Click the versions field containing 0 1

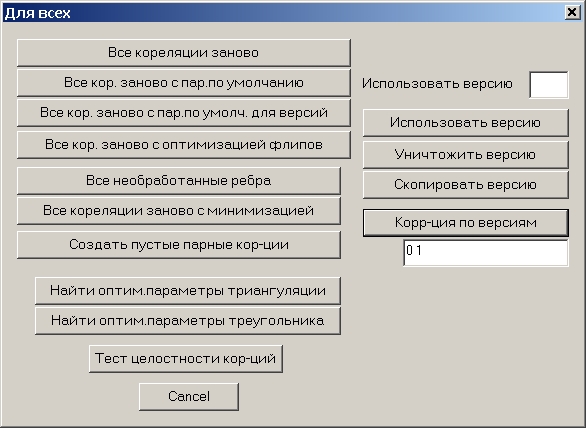486,253
